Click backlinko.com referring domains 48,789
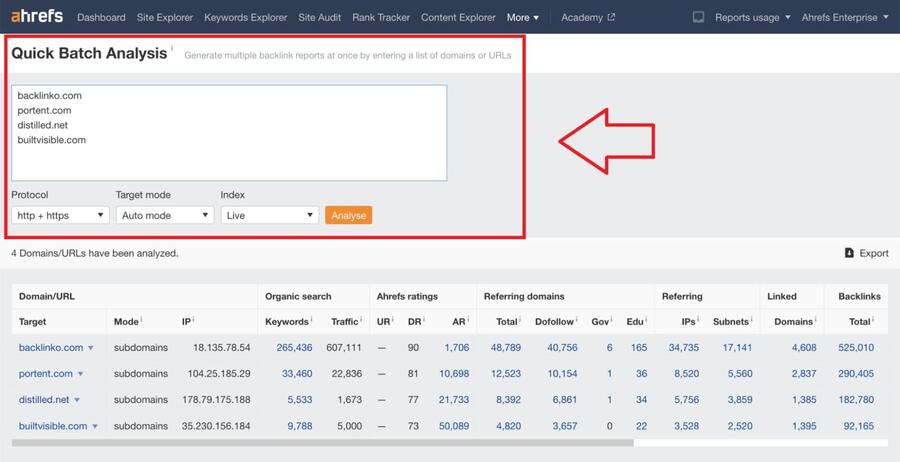Viewport: 900px width, 462px height. (506, 347)
